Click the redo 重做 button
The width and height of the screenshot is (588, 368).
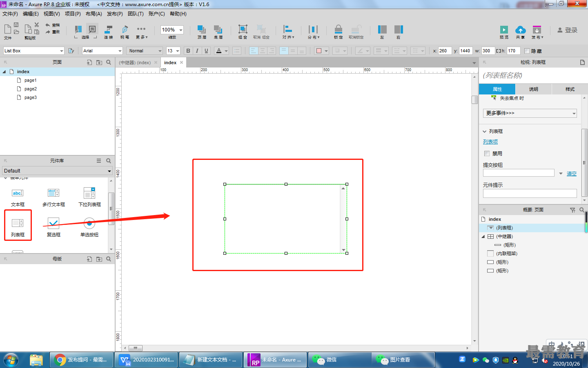[x=52, y=31]
